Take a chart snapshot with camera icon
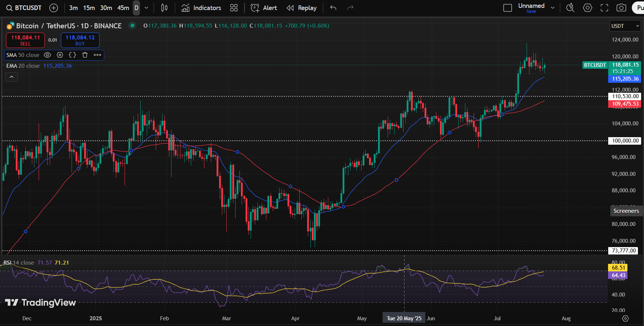The height and width of the screenshot is (326, 644). 621,8
